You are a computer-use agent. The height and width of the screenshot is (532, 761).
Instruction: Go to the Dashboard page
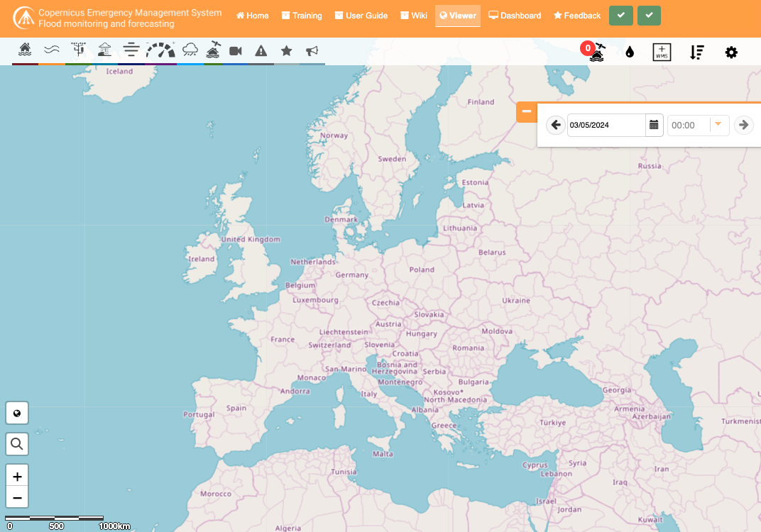coord(515,16)
